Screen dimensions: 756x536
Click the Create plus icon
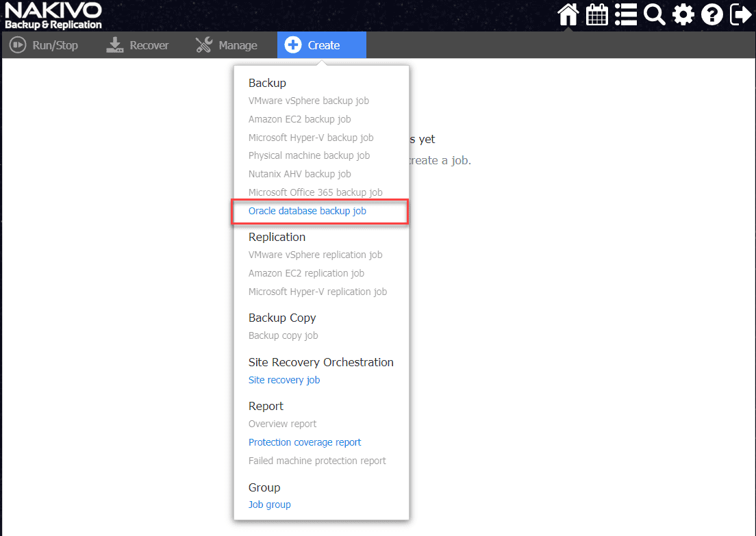pos(292,45)
